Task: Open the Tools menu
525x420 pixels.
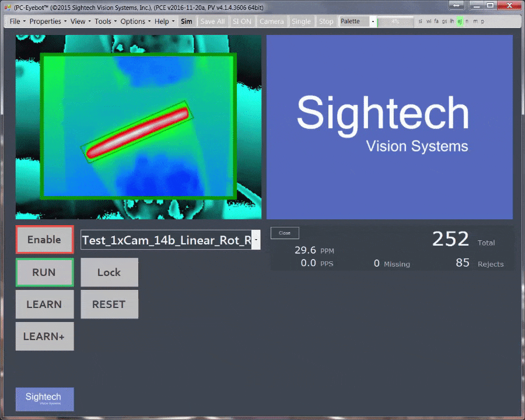Action: (105, 22)
